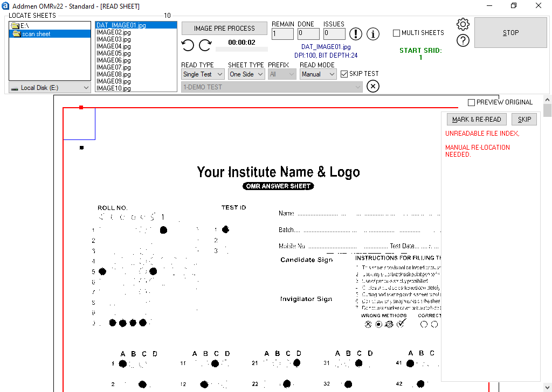Screen dimensions: 552x392
Task: Open the Local Disk (E:) drive dropdown
Action: point(50,88)
